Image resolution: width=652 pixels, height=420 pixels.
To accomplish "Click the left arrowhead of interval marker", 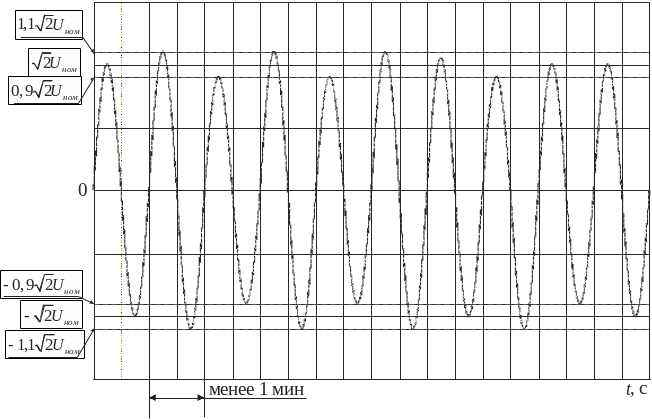I will (153, 397).
